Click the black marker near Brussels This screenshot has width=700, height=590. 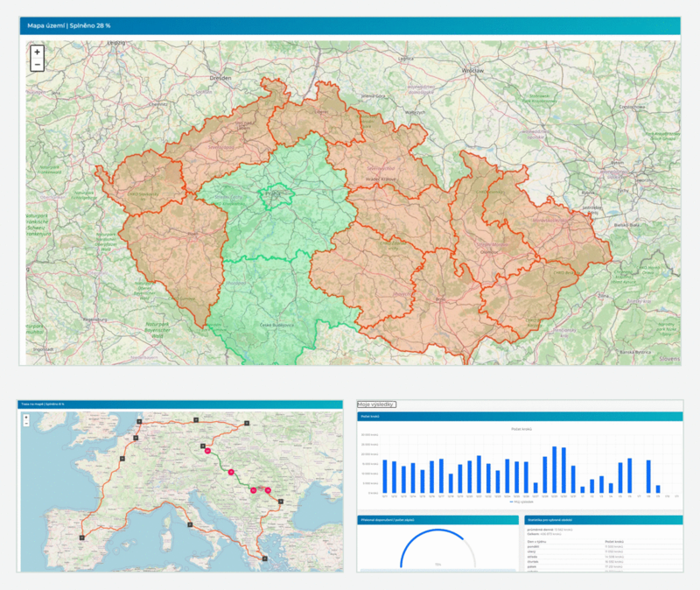pos(136,439)
